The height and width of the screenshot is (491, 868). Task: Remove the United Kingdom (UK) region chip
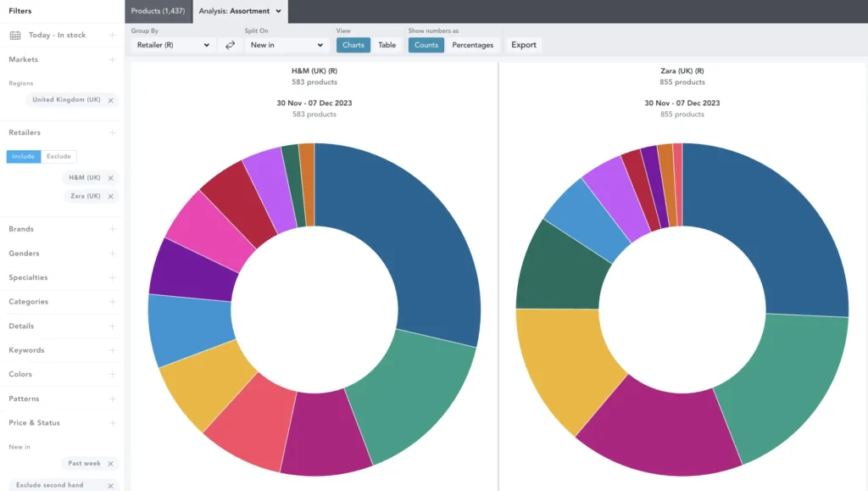pos(111,100)
